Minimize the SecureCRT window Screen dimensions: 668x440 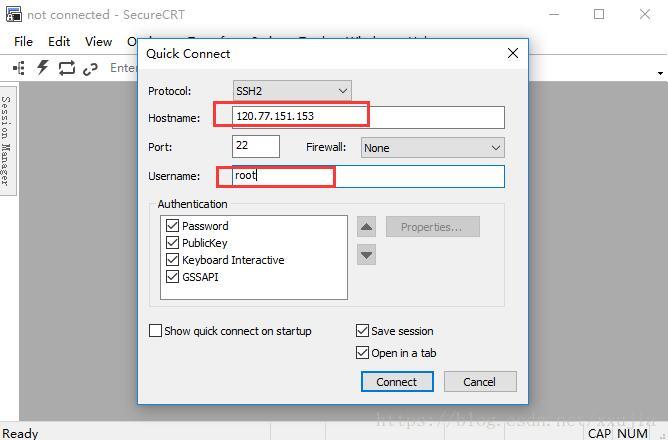554,14
